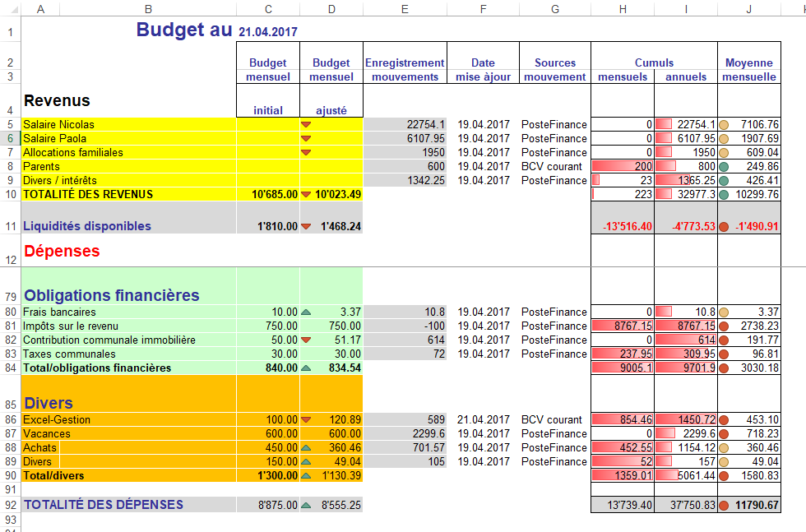Click the Select All corner of the sheet

(10, 9)
